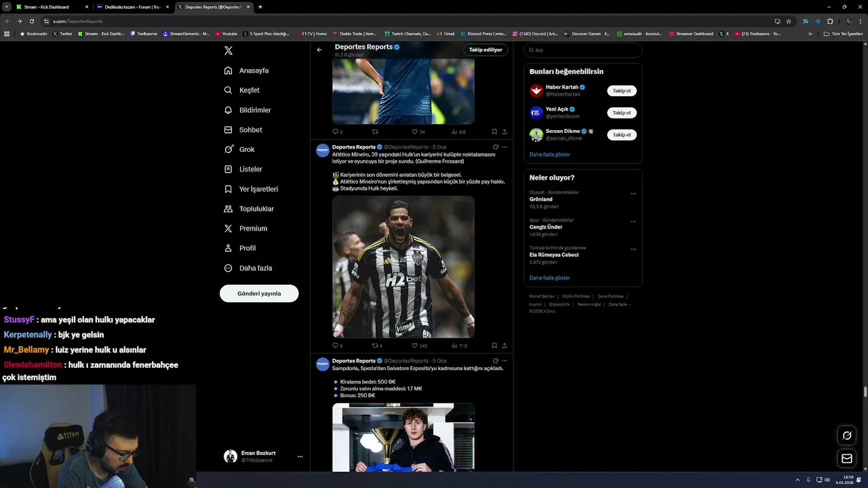Image resolution: width=868 pixels, height=488 pixels.
Task: Open Premium from the sidebar
Action: point(246,228)
